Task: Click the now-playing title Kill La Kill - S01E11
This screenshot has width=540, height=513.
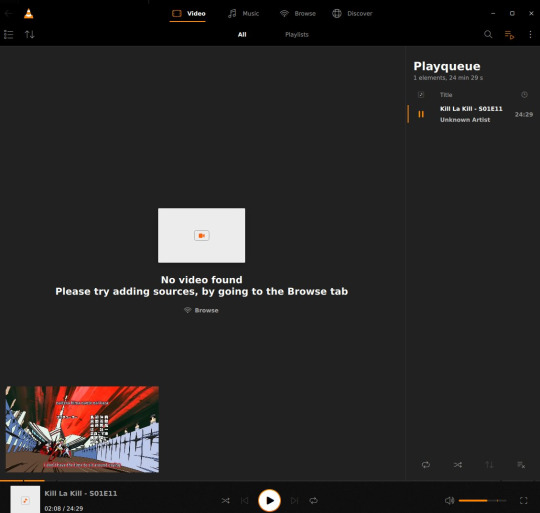Action: [81, 493]
